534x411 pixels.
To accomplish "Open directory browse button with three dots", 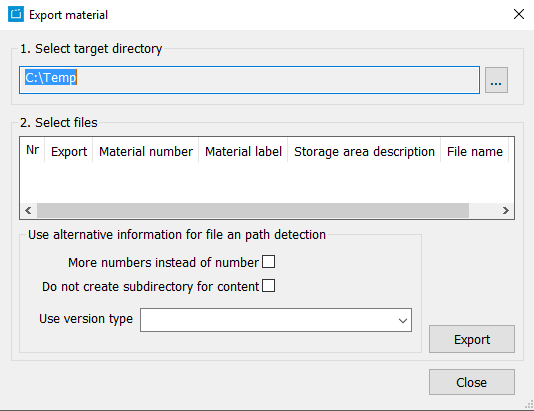I will coord(496,80).
